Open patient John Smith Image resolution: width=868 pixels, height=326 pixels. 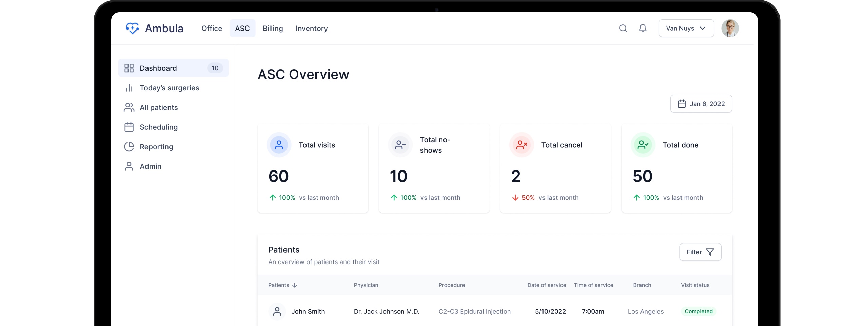pos(308,311)
